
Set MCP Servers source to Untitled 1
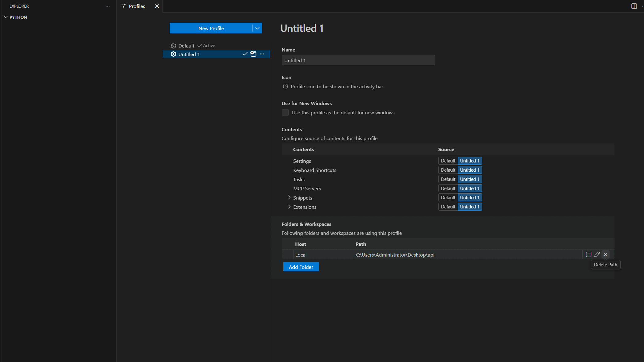point(470,189)
